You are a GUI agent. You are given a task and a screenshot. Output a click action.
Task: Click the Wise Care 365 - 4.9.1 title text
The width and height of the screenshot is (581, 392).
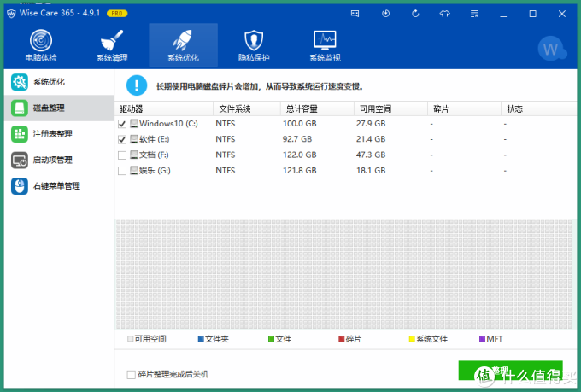[x=60, y=13]
